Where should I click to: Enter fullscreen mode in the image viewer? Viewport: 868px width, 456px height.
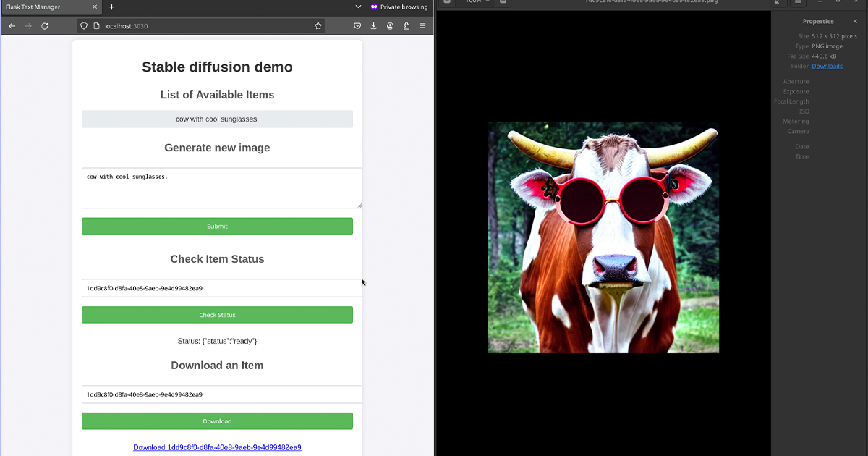click(x=778, y=3)
